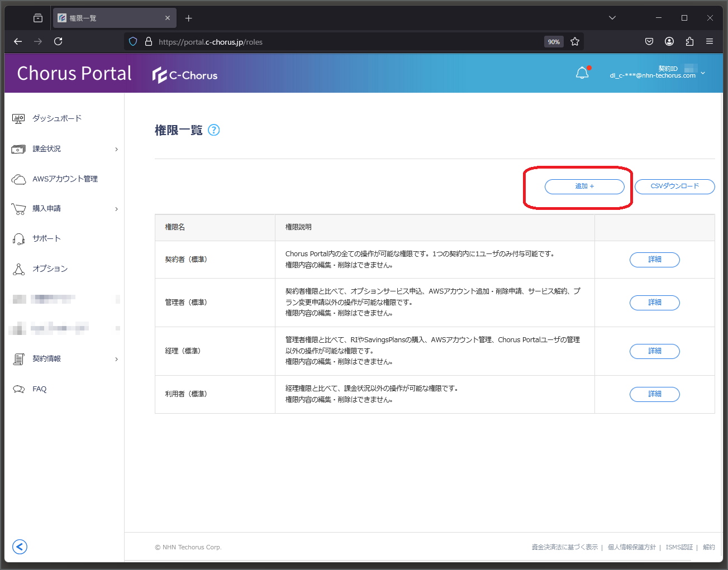The image size is (728, 570).
Task: Open 詳細 for 経理(標準) role
Action: tap(655, 351)
